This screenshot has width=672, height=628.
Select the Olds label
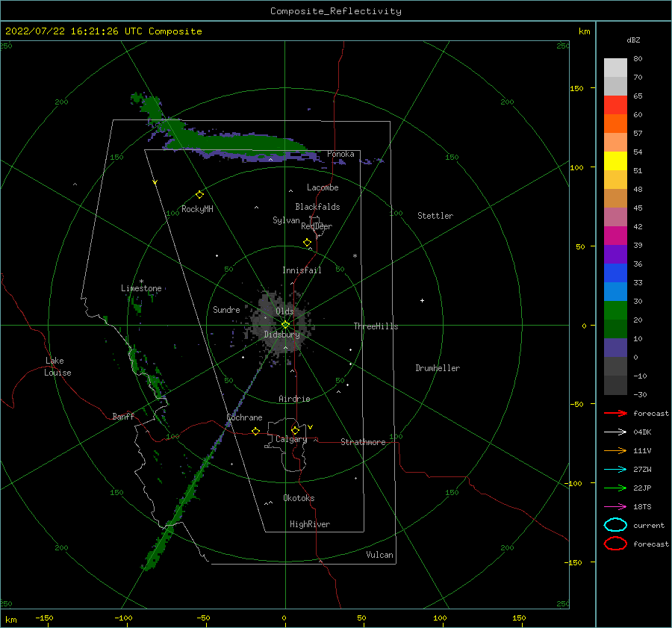[284, 311]
